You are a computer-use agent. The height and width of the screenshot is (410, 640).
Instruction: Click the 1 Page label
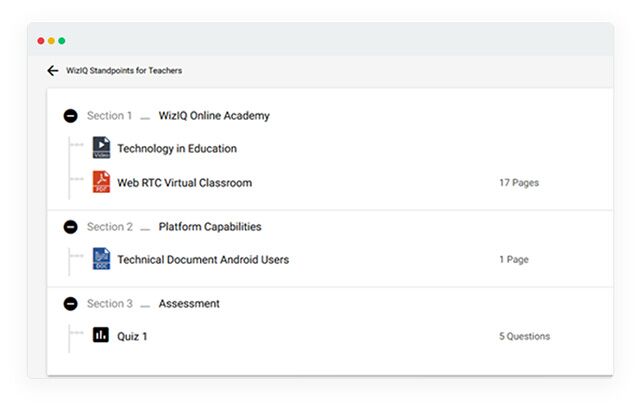(514, 260)
